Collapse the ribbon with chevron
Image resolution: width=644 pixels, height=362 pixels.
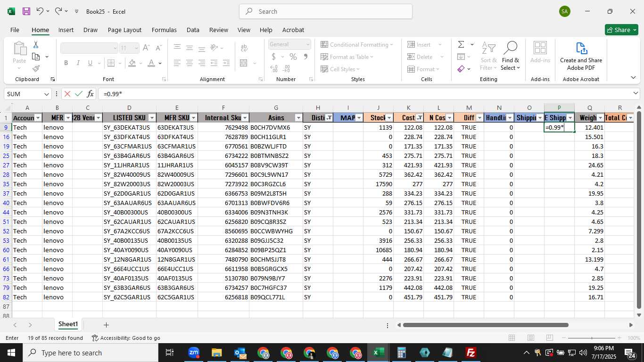633,78
